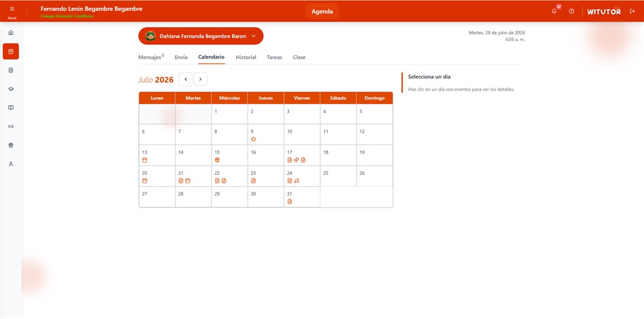The image size is (644, 319).
Task: Open the gift icon in sidebar
Action: tap(11, 145)
